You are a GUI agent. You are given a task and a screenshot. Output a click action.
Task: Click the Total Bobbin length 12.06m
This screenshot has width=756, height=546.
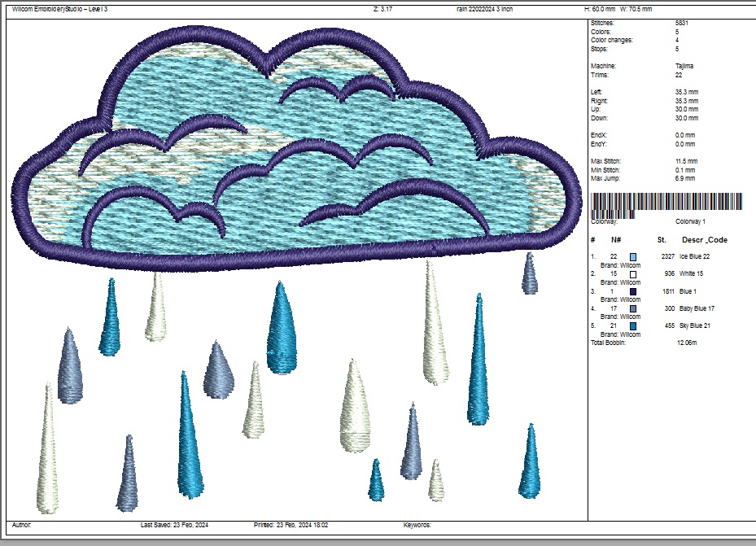(687, 343)
